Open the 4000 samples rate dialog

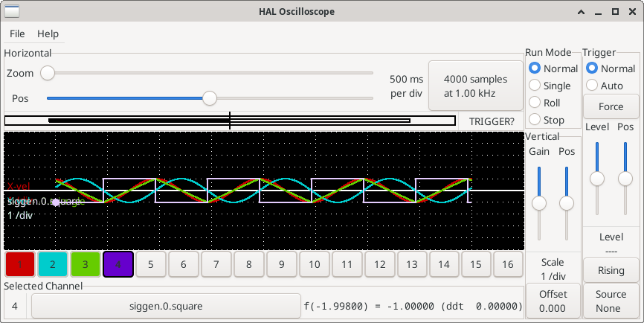tap(474, 86)
